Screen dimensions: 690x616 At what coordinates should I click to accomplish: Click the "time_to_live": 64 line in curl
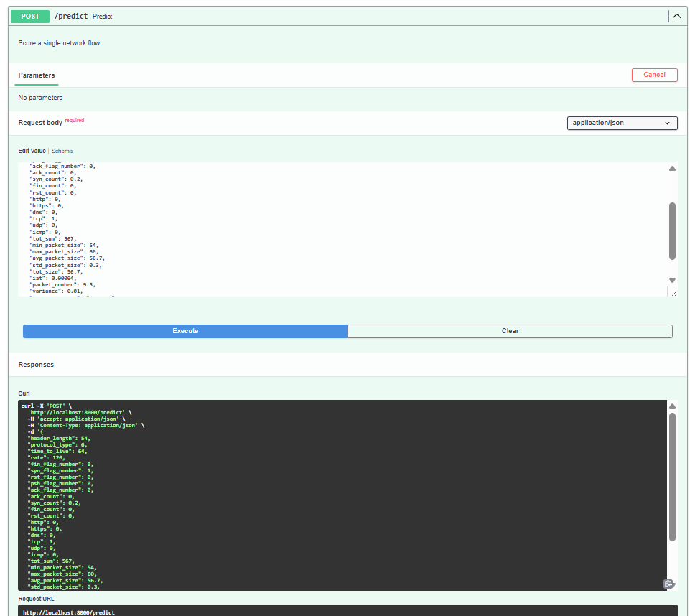click(x=57, y=452)
